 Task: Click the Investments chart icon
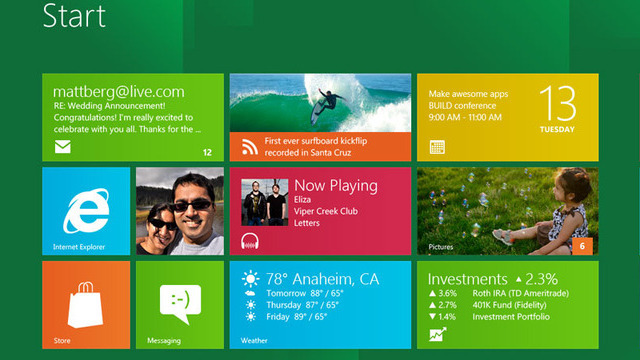point(438,334)
